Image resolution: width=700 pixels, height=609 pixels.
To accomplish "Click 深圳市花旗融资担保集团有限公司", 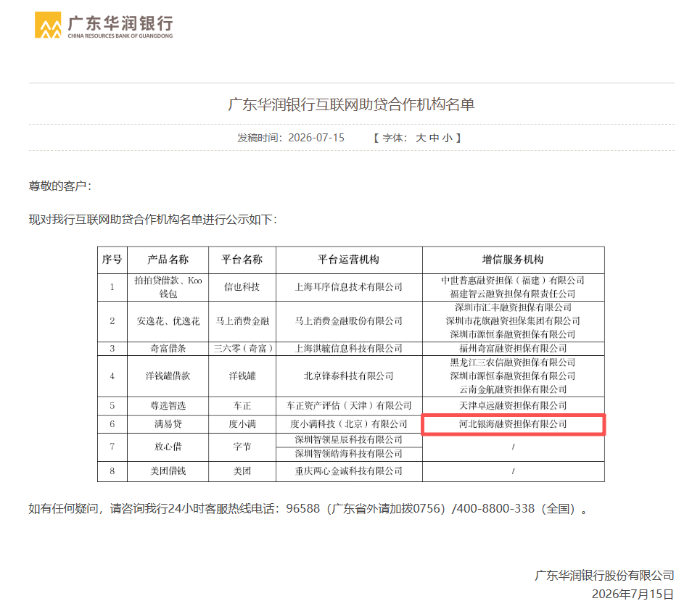I will [513, 320].
